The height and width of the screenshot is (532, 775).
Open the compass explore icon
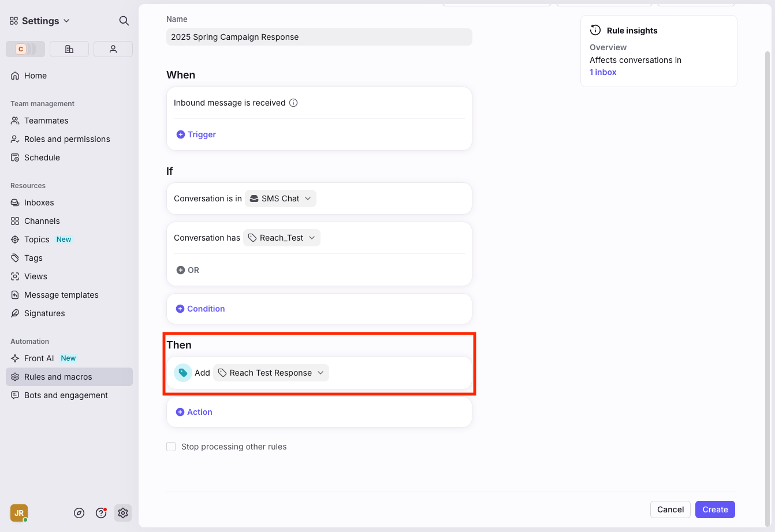pos(80,513)
